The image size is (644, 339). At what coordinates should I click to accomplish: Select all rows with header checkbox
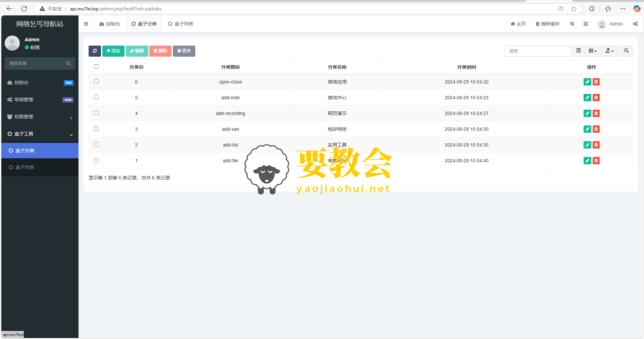[96, 67]
